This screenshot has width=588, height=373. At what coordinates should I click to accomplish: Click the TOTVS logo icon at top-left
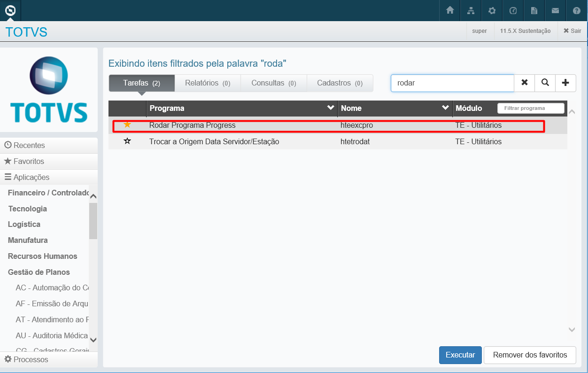click(10, 10)
